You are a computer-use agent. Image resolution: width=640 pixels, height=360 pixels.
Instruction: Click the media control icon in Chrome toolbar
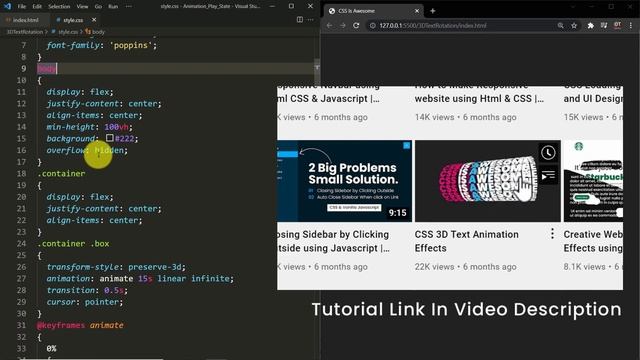point(604,25)
